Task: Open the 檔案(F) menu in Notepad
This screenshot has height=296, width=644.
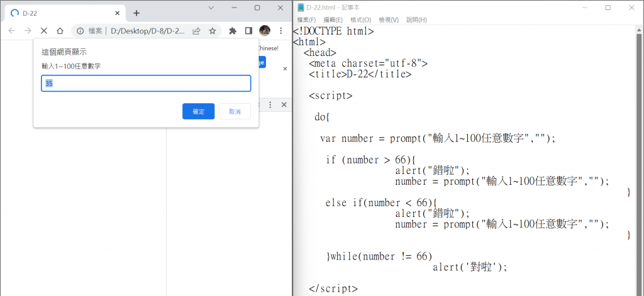Action: click(x=306, y=19)
